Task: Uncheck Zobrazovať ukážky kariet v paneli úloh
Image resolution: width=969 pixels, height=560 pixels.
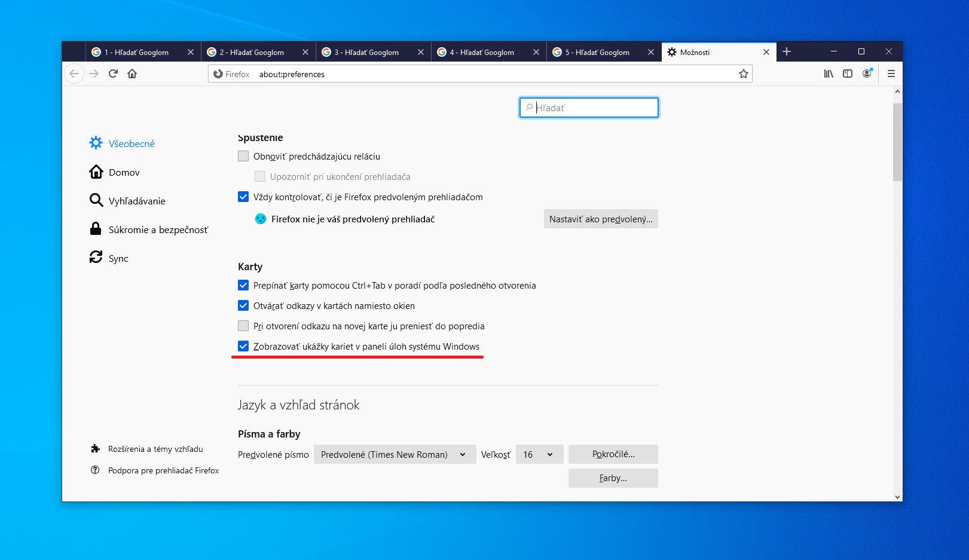Action: (x=243, y=346)
